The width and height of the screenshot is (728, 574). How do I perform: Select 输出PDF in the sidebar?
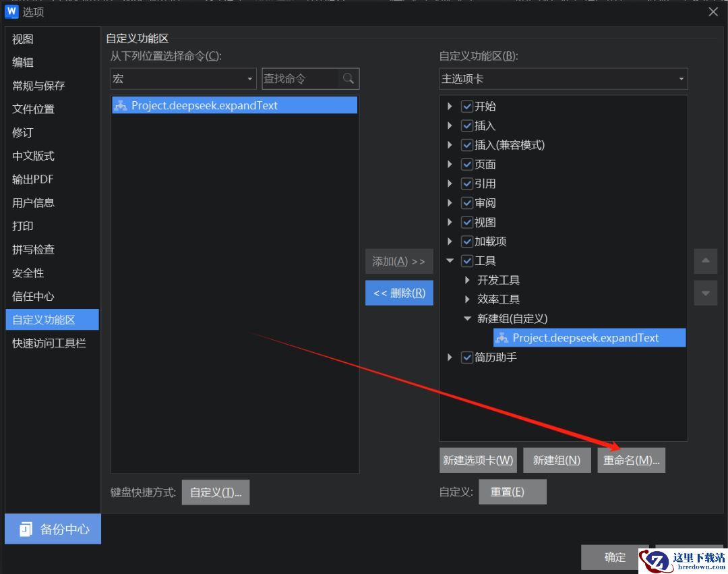(32, 179)
